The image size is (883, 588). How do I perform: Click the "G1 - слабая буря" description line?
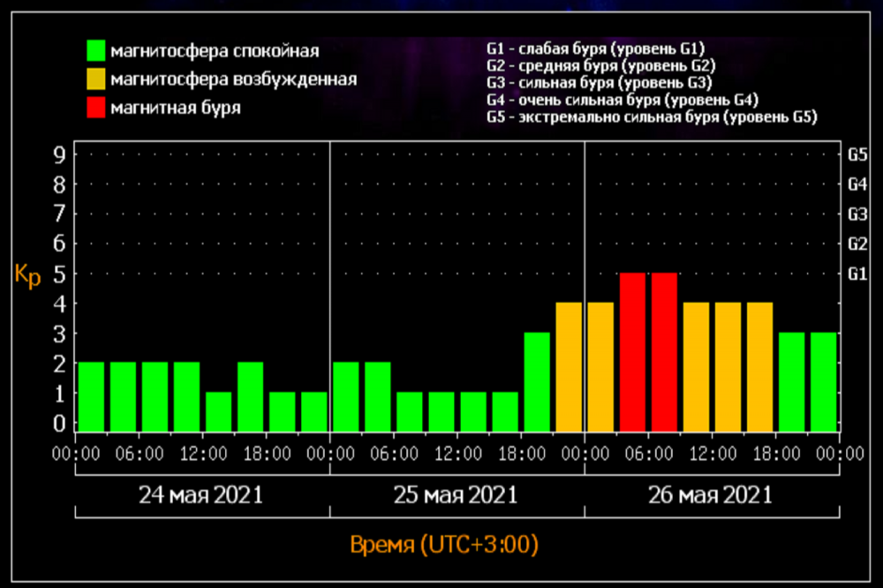(x=596, y=49)
